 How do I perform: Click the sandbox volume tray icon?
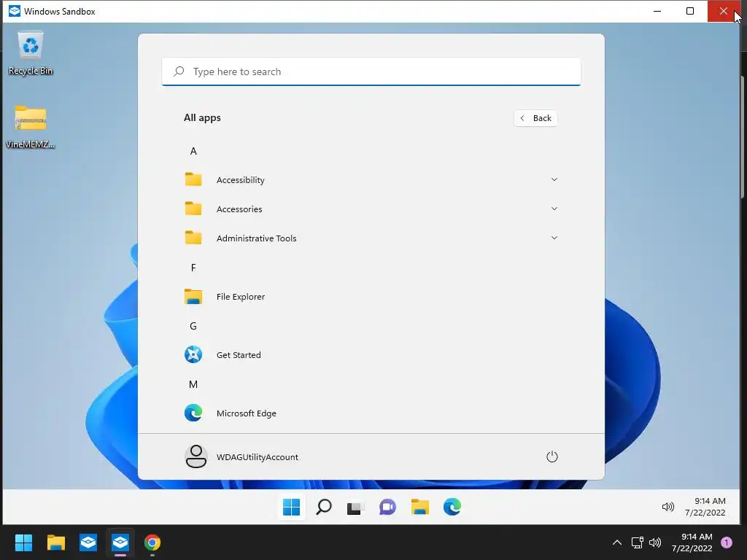[x=668, y=507]
